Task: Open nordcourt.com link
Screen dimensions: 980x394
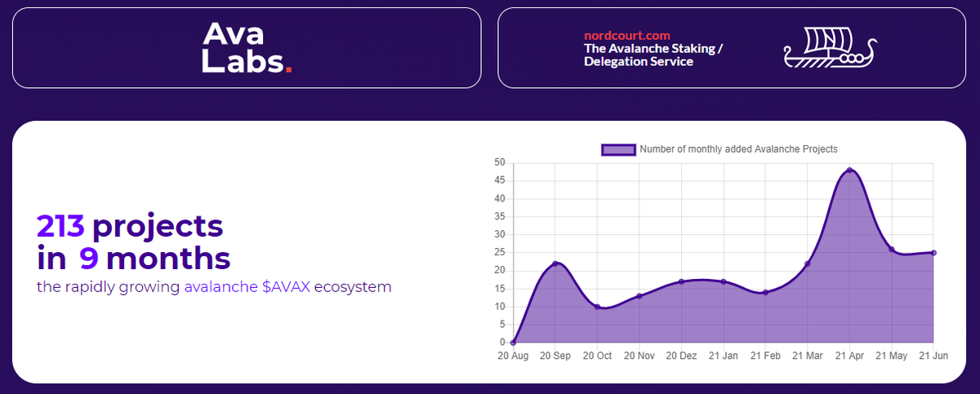Action: click(627, 36)
